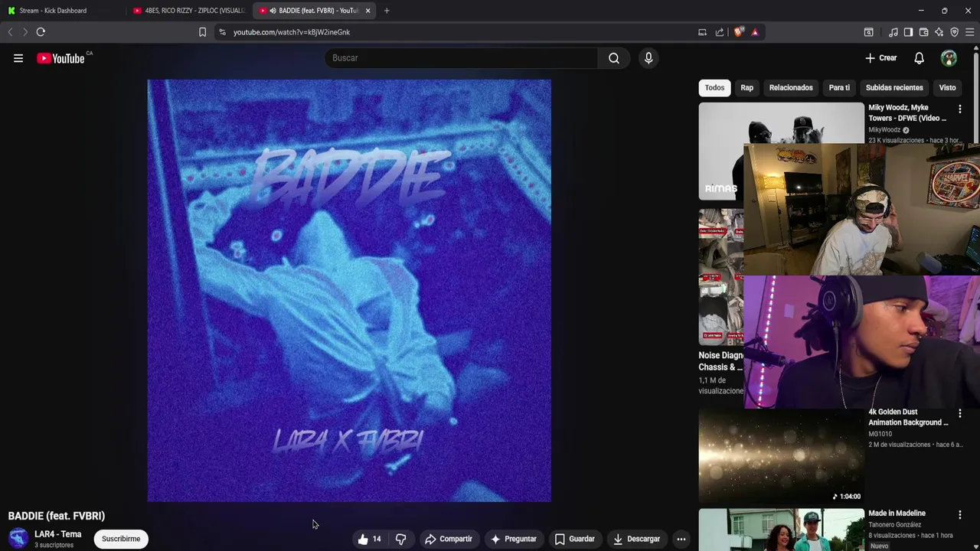Open more actions ellipsis under the video
The width and height of the screenshot is (980, 551).
tap(681, 539)
